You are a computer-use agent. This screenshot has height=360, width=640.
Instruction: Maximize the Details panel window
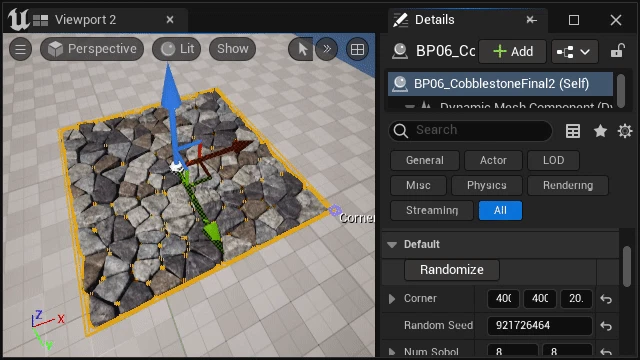[574, 20]
